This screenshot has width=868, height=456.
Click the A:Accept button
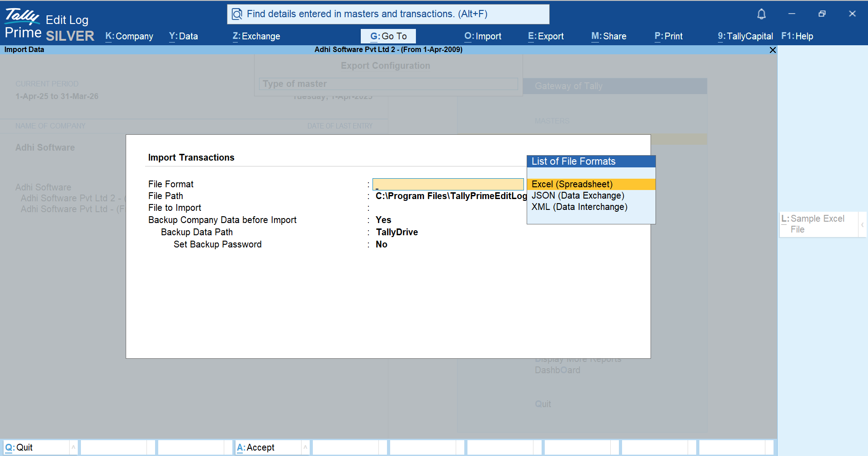point(256,447)
